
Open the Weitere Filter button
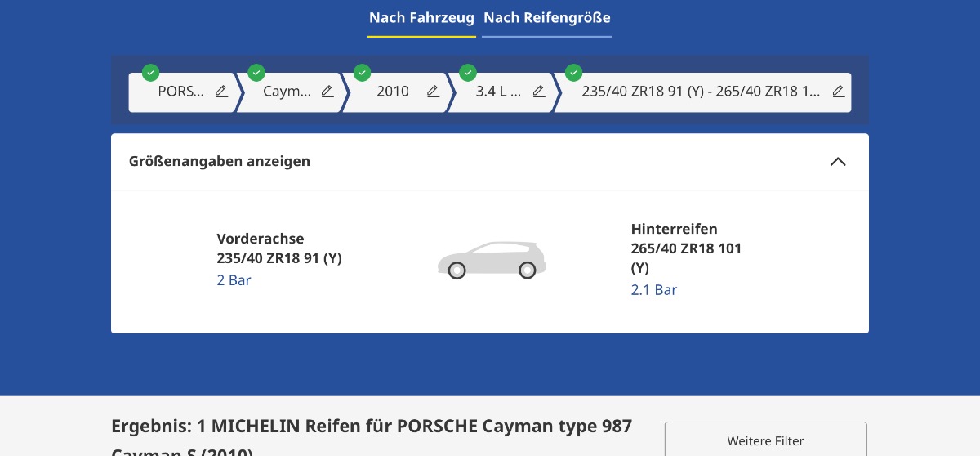click(765, 440)
